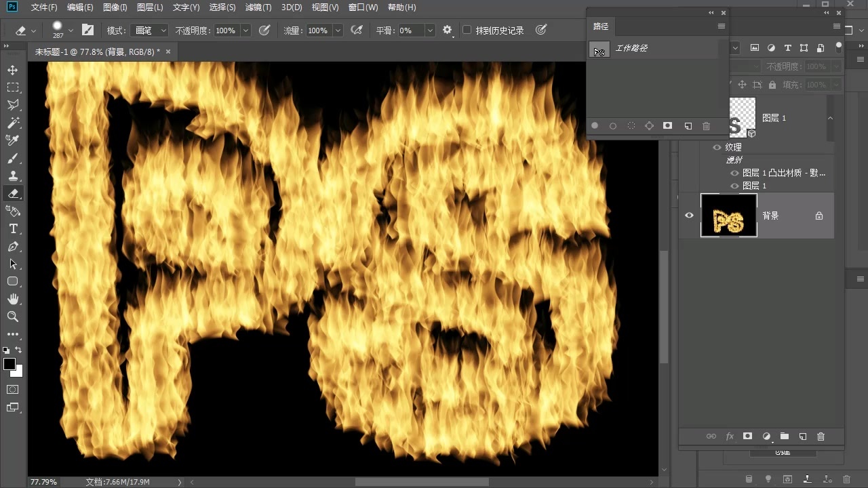
Task: Switch to the 路径 panel tab
Action: point(601,26)
